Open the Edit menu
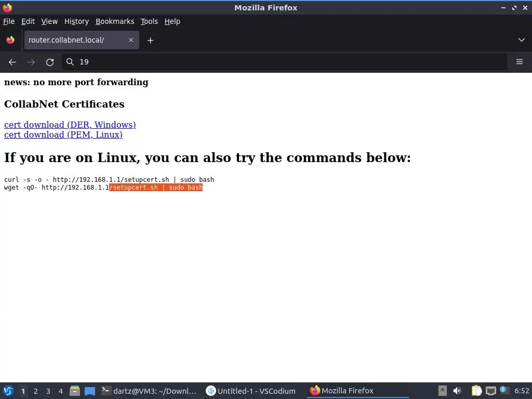532x399 pixels. (x=28, y=21)
